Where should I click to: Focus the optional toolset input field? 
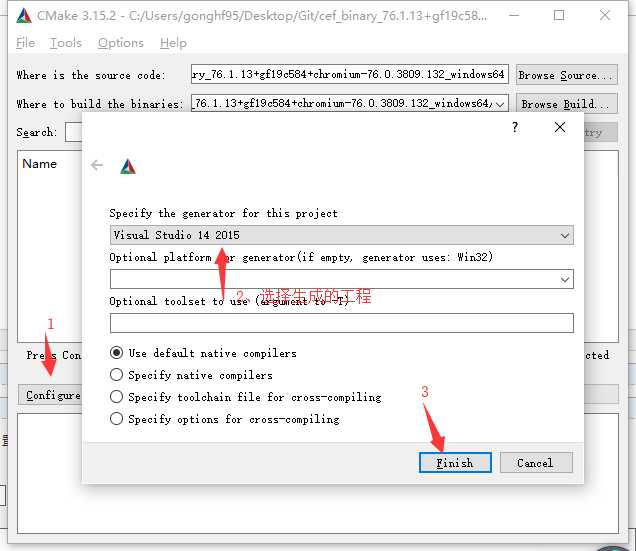click(x=342, y=323)
